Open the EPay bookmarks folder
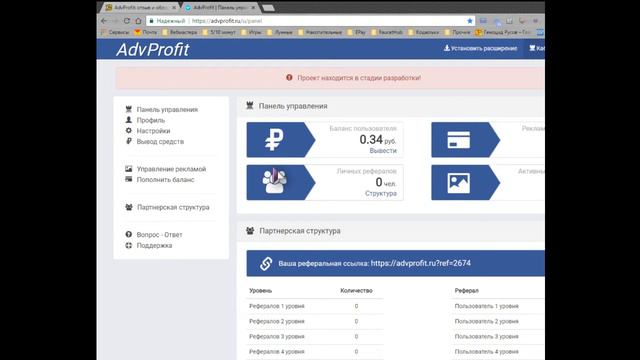 coord(357,32)
